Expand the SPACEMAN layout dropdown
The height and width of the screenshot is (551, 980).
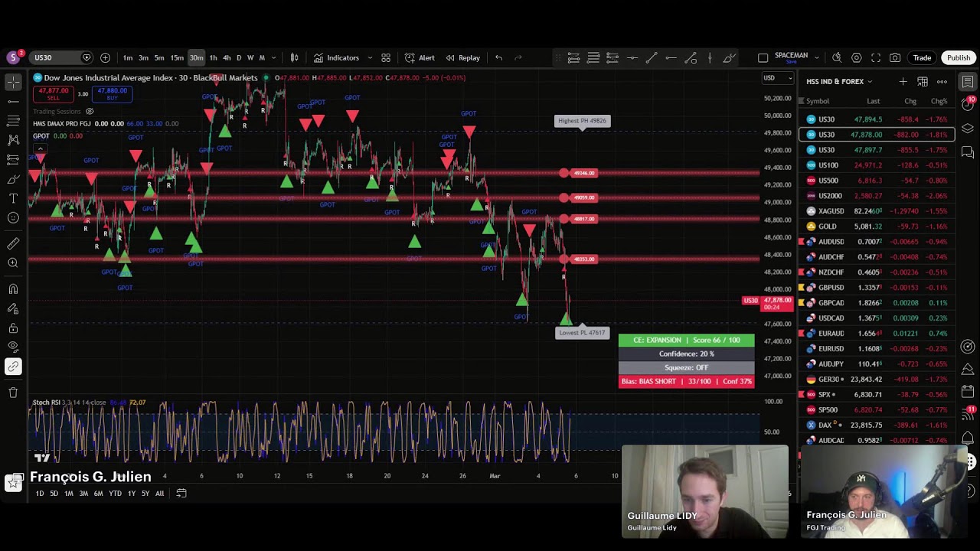coord(816,58)
